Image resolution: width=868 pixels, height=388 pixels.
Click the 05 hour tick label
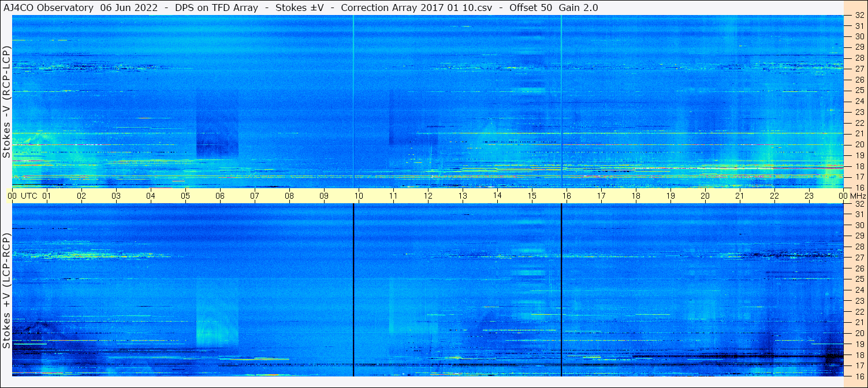tap(185, 196)
